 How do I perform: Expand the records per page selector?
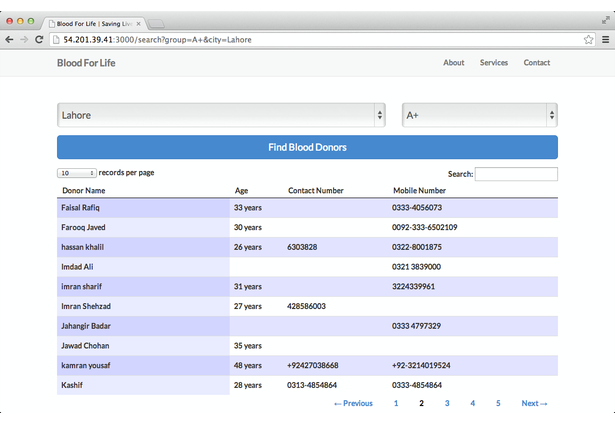[x=76, y=173]
